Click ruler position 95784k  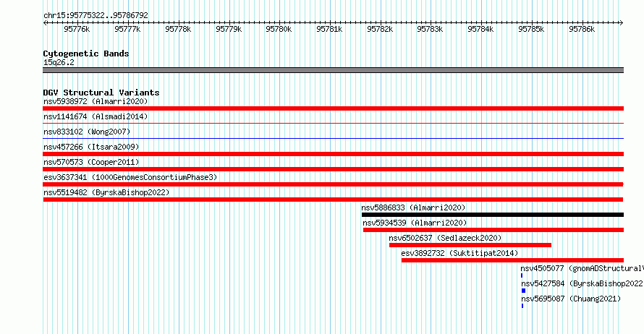click(x=480, y=29)
